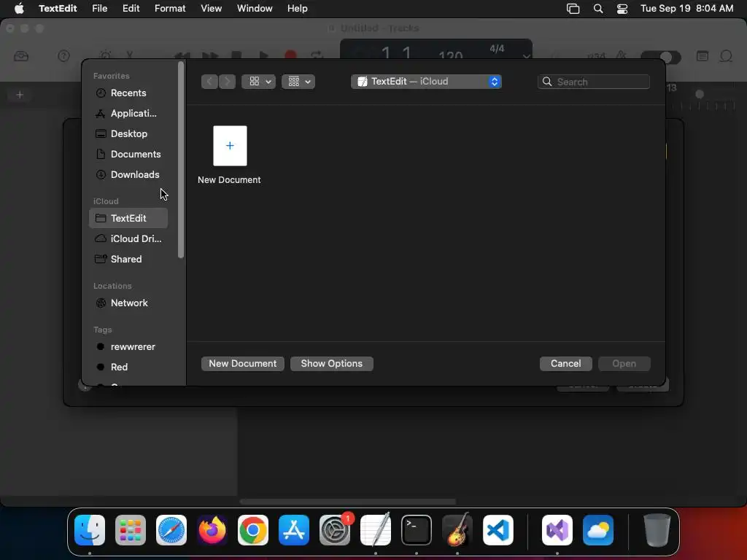Cancel the open dialog

tap(565, 363)
